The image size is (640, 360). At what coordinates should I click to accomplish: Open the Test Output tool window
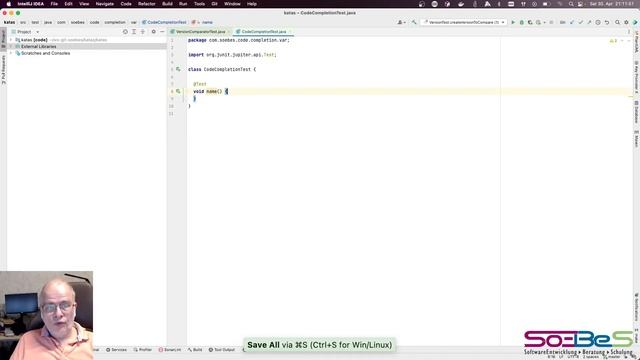point(222,350)
